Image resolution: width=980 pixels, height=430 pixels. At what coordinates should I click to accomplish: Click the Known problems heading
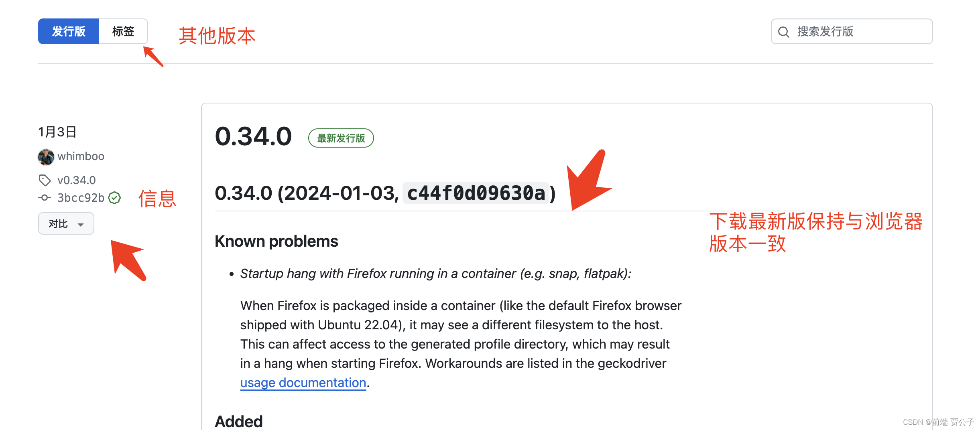(x=277, y=241)
